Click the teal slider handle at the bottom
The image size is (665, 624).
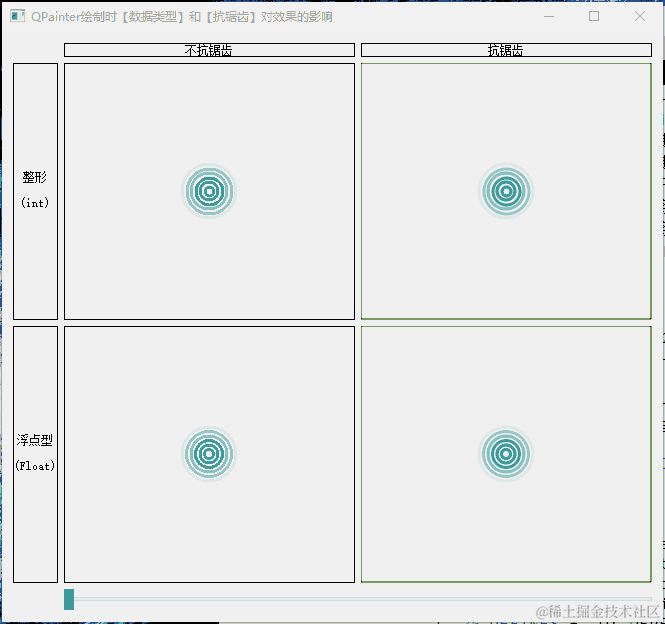click(69, 599)
